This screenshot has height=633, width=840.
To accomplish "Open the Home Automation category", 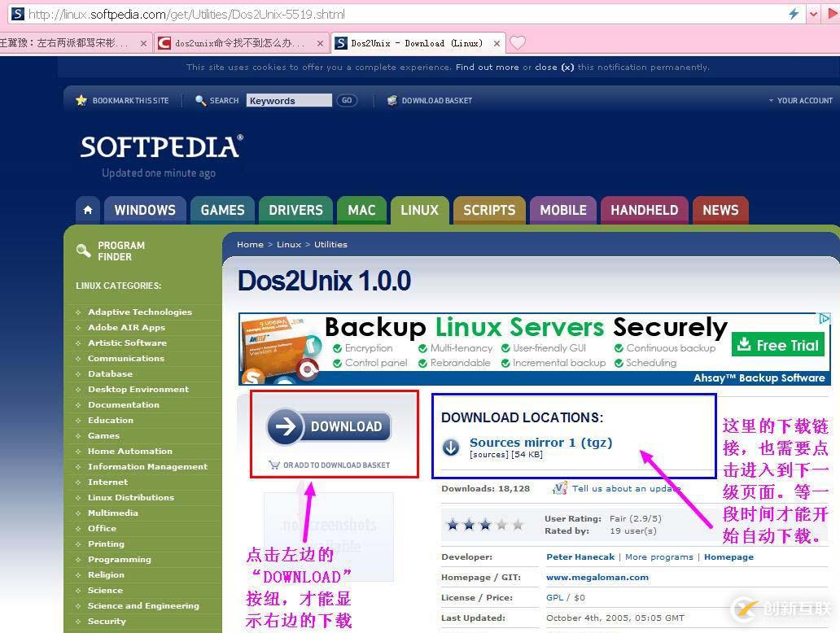I will 130,451.
